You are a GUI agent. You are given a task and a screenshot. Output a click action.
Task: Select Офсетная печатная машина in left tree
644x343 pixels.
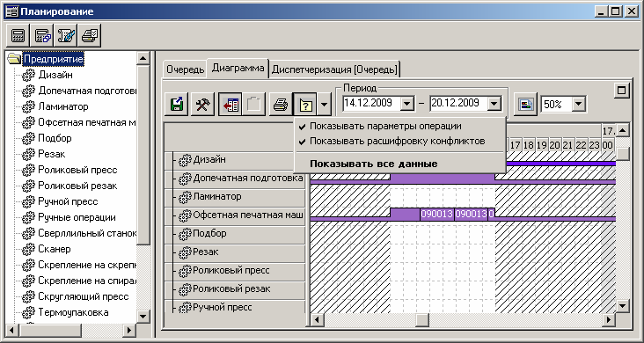click(x=87, y=122)
